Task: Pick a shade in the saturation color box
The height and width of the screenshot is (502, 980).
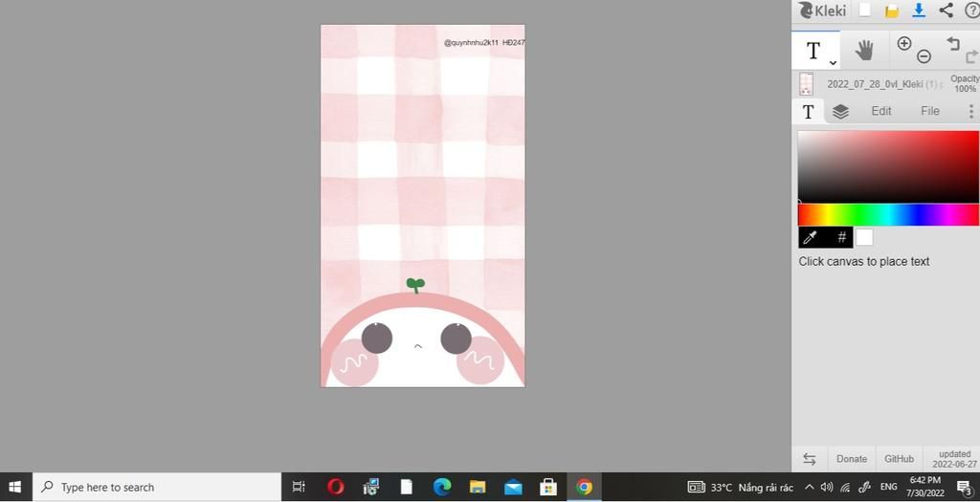Action: (888, 166)
